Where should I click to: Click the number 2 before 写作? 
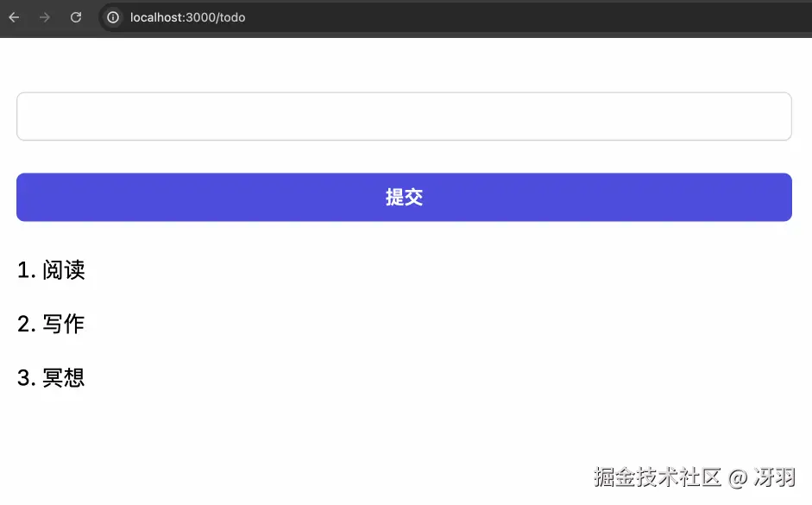pos(23,324)
